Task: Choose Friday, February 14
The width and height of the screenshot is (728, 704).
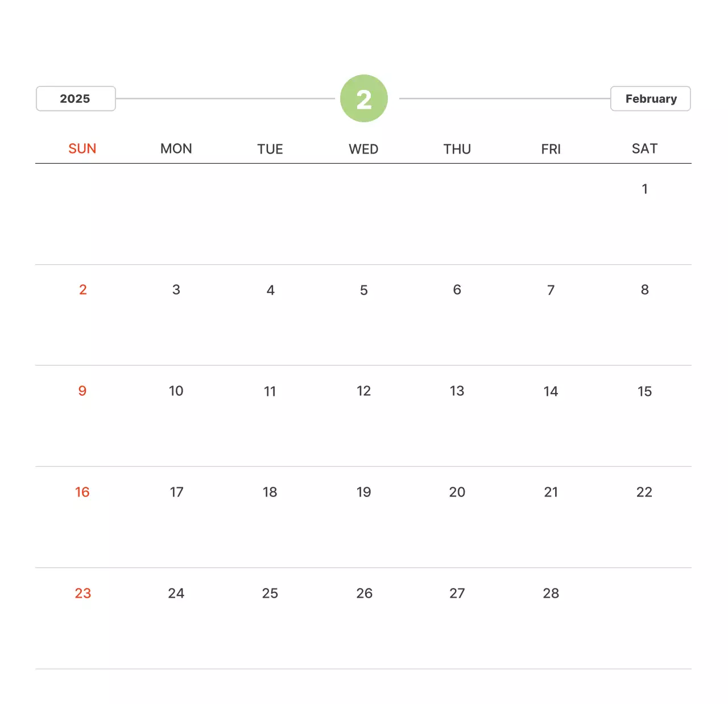Action: coord(551,391)
